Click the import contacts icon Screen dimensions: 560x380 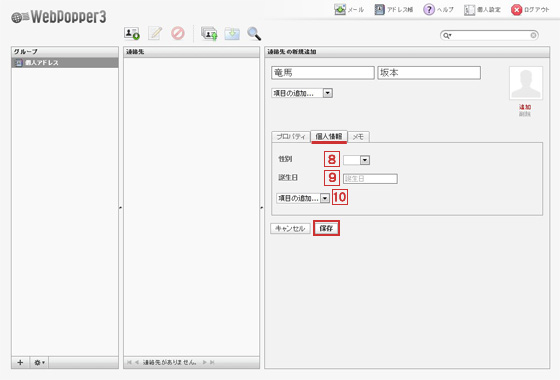pos(209,34)
